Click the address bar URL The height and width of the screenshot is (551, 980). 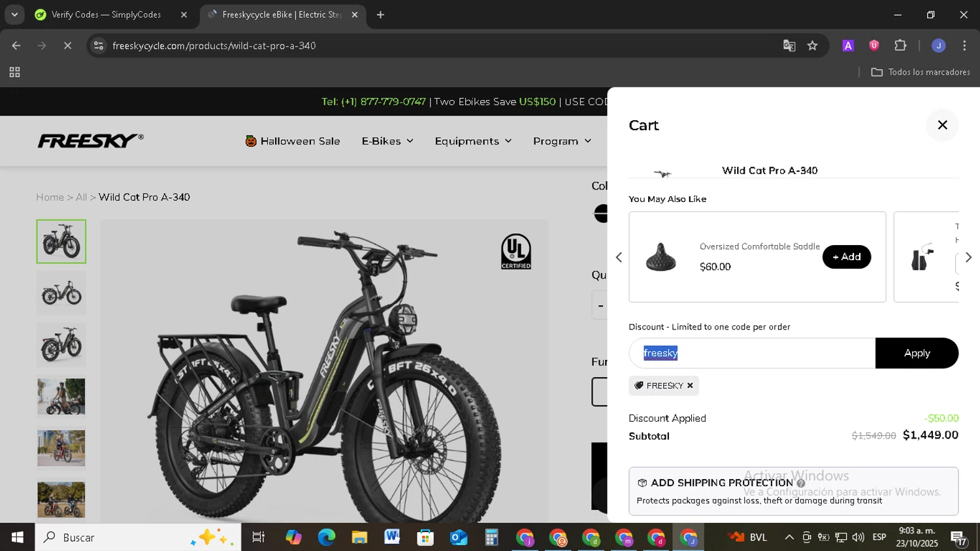click(x=214, y=46)
